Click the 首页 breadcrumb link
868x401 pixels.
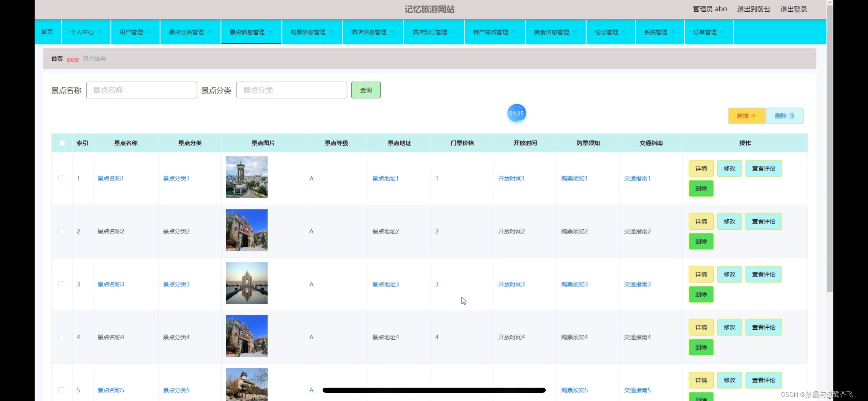tap(57, 59)
